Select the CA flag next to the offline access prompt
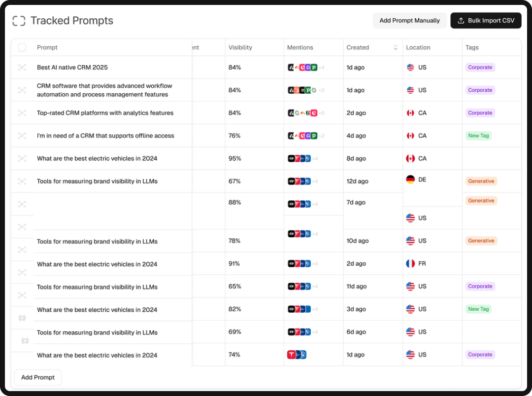532x396 pixels. (410, 135)
